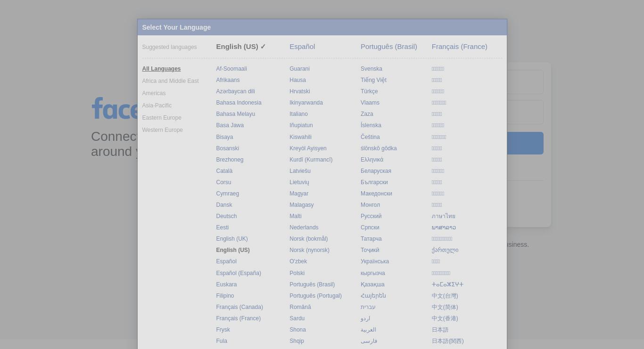
Task: Select 日本語 language
Action: pos(440,330)
